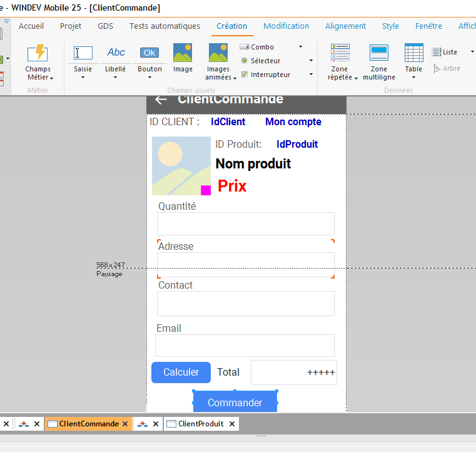Viewport: 476px width, 452px height.
Task: Choose the Image control icon
Action: (183, 53)
